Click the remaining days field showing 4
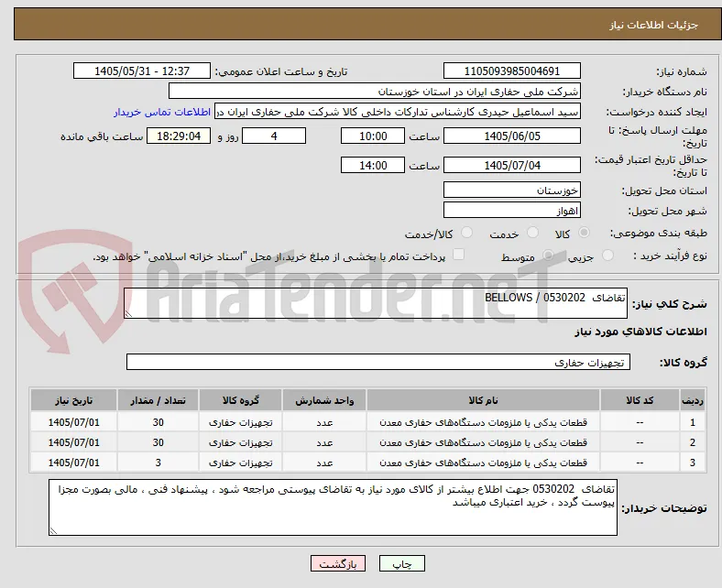The height and width of the screenshot is (588, 722). (274, 136)
